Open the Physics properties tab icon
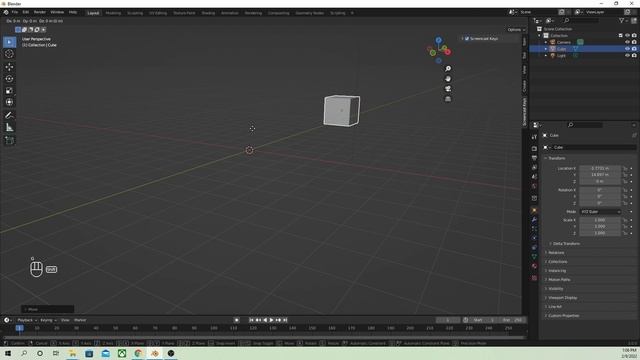This screenshot has height=360, width=640. (x=534, y=238)
